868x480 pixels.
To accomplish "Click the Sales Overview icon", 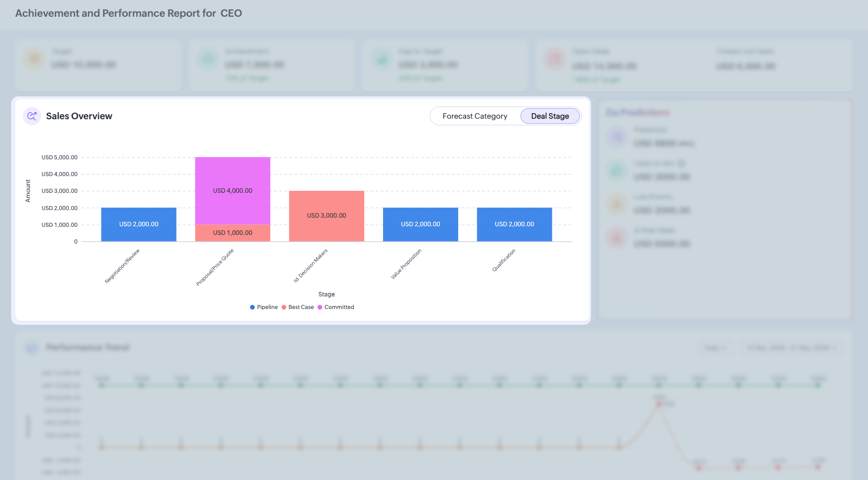I will tap(32, 116).
